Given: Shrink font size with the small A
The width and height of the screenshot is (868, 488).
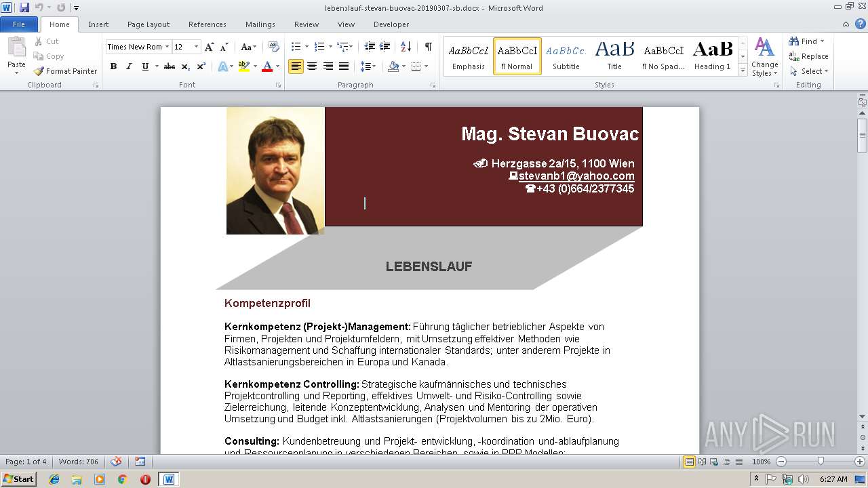Looking at the screenshot, I should pos(224,47).
